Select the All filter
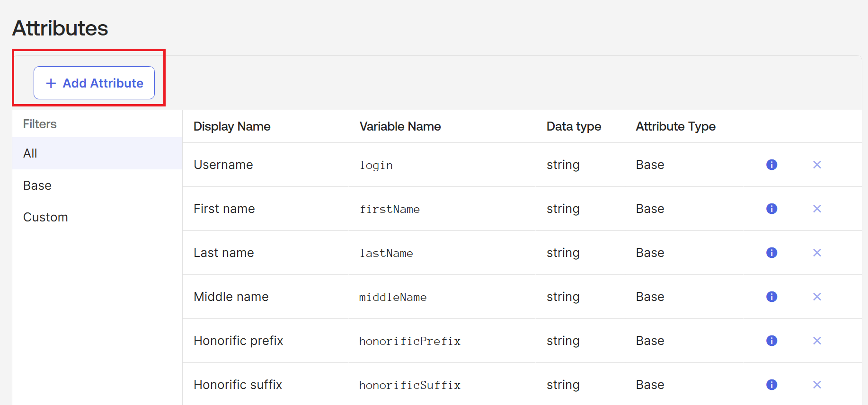Screen dimensions: 868x405 30,153
